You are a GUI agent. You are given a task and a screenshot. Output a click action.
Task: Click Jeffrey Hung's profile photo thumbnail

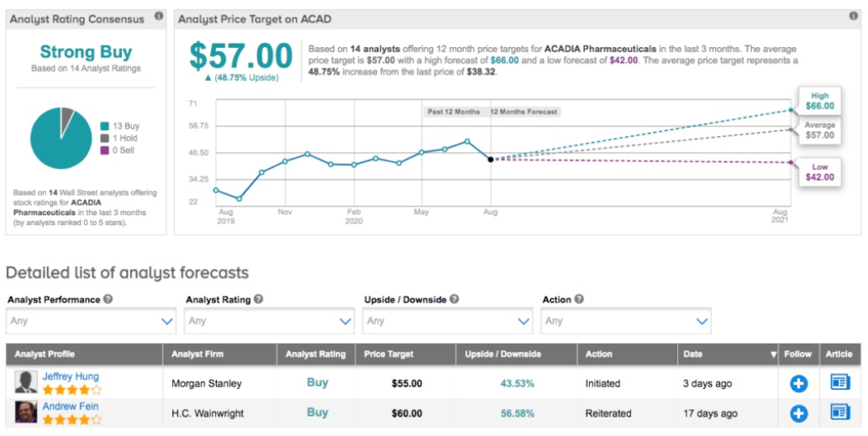click(26, 382)
